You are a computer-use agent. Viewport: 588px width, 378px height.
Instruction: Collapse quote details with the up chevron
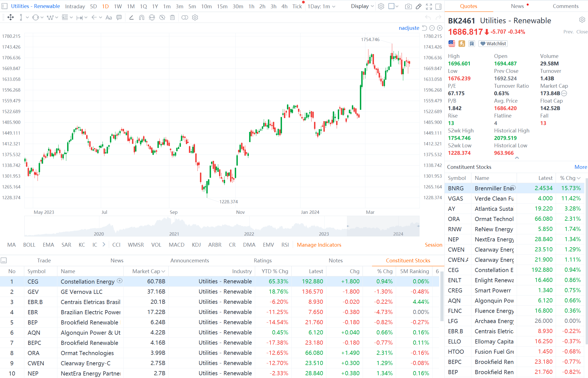click(517, 158)
